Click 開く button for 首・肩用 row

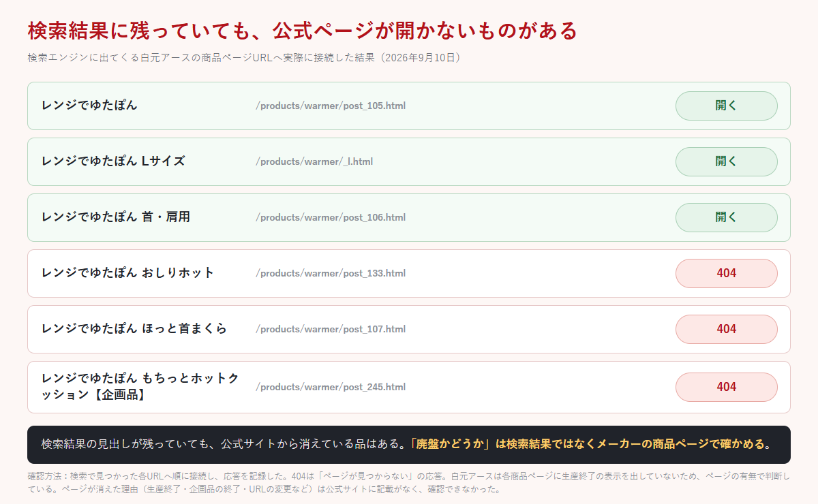pos(726,217)
